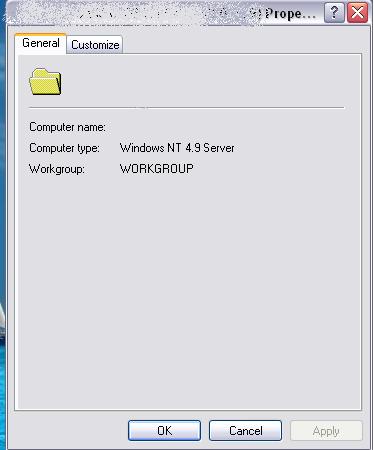The image size is (374, 450).
Task: Click the 'WORKGROUP' value text
Action: pos(157,169)
